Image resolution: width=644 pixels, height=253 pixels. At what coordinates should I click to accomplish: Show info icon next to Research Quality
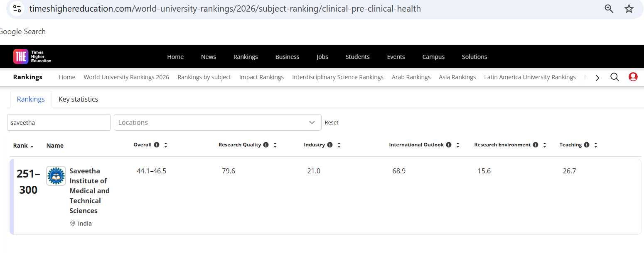coord(266,145)
